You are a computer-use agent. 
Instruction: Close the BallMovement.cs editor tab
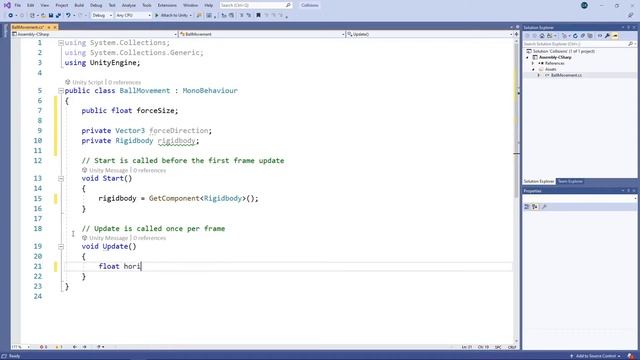tap(55, 27)
